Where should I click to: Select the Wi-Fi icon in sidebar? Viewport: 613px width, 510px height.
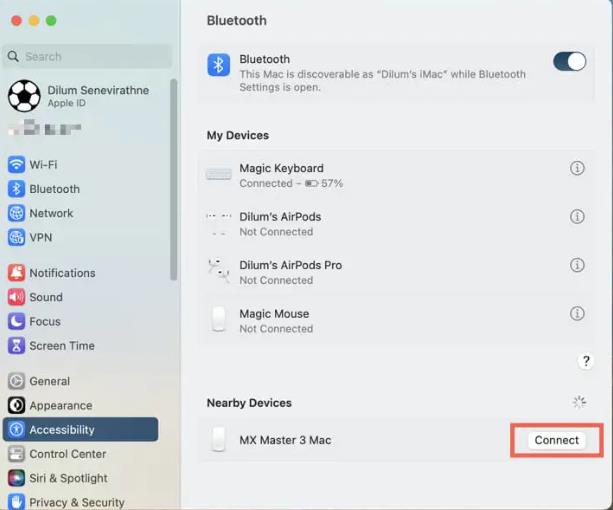16,165
